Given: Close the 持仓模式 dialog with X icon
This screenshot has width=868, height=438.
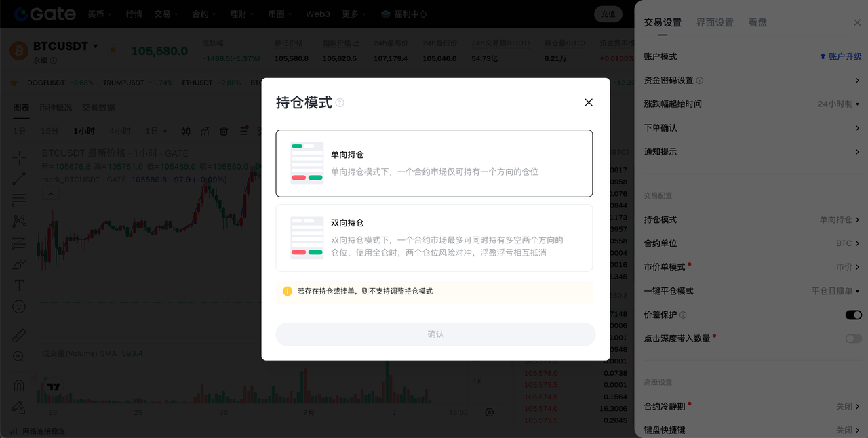Looking at the screenshot, I should [588, 102].
